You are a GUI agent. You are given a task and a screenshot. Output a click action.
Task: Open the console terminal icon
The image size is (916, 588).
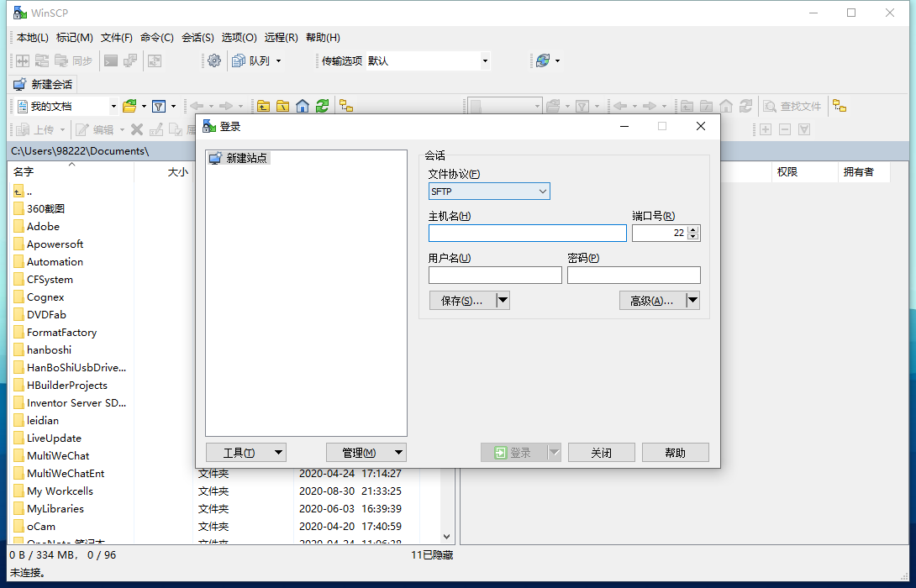pos(111,60)
